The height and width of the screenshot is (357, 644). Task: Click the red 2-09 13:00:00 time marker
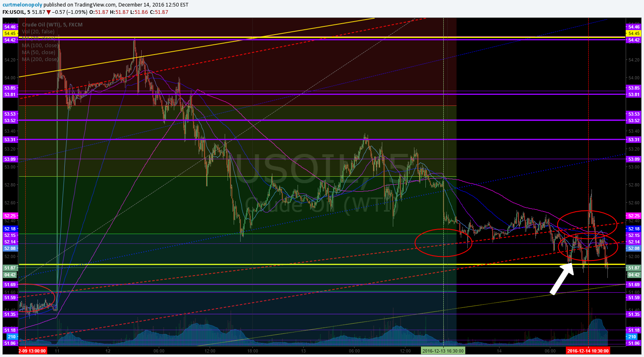click(x=33, y=350)
